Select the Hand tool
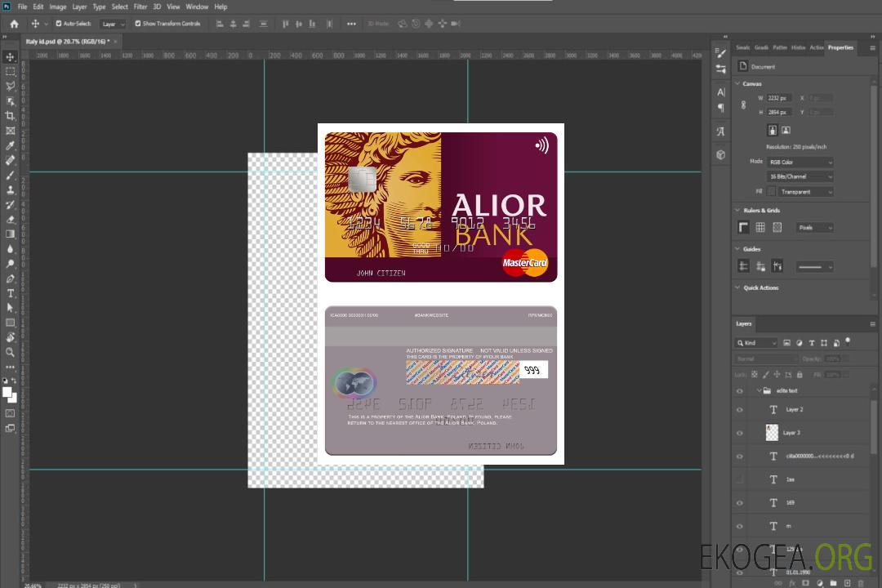882x588 pixels. [10, 337]
